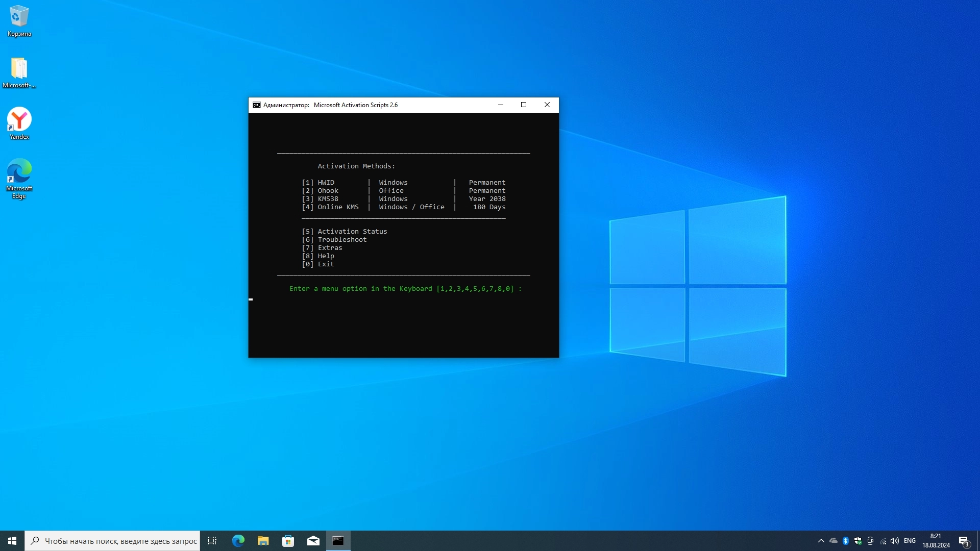
Task: Open the notification center with 3 alerts
Action: [964, 541]
